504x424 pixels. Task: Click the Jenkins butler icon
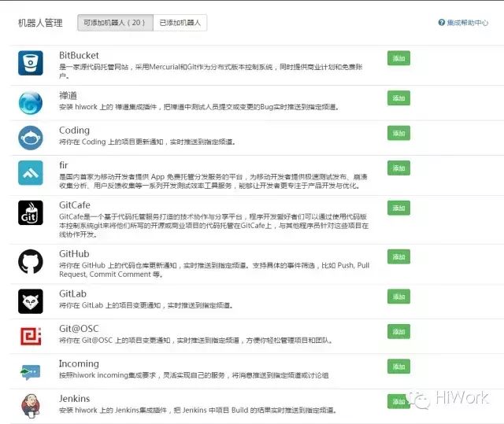[31, 406]
